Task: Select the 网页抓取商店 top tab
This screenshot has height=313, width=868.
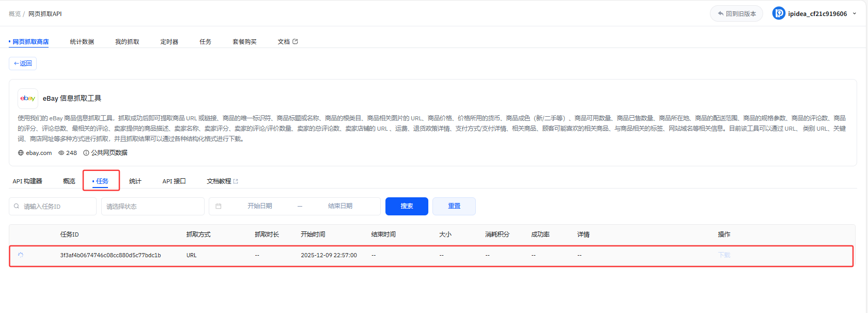Action: (30, 42)
